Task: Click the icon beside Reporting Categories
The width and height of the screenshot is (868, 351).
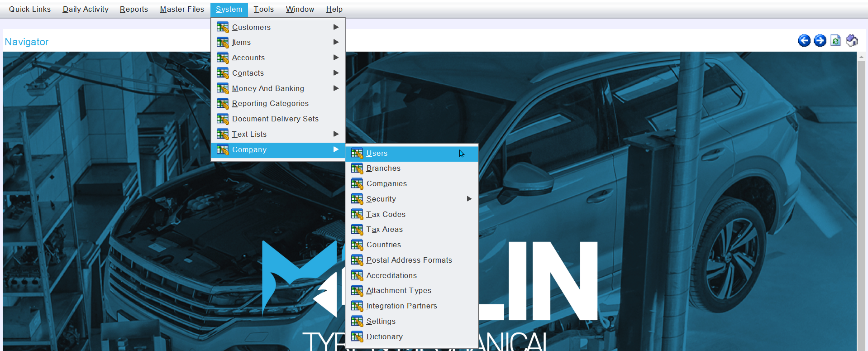Action: pyautogui.click(x=222, y=103)
